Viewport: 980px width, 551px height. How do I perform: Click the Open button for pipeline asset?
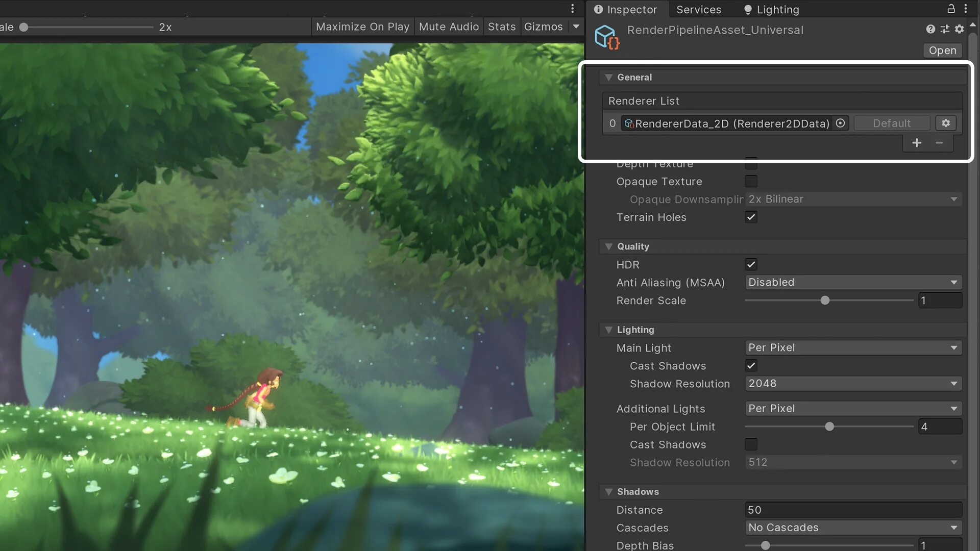click(x=942, y=51)
